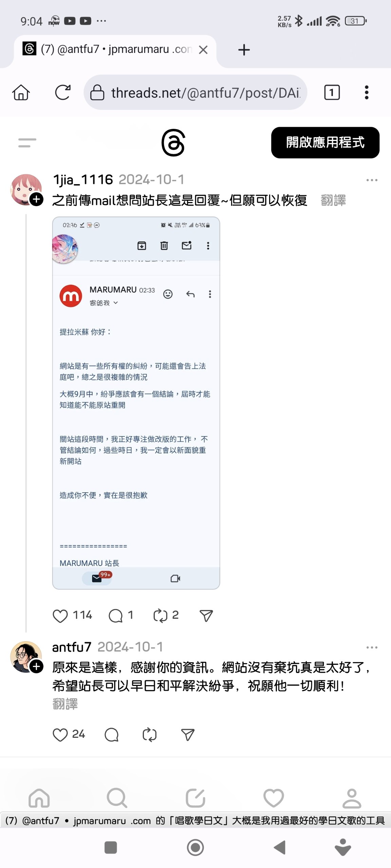Tap 開啟應用程式 button

tap(325, 142)
